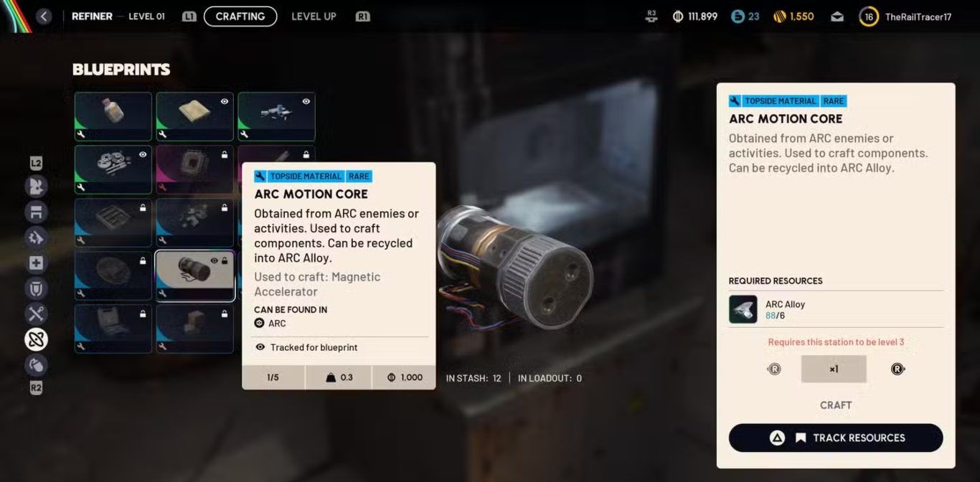Open the mail inbox envelope icon
980x482 pixels.
tap(837, 16)
